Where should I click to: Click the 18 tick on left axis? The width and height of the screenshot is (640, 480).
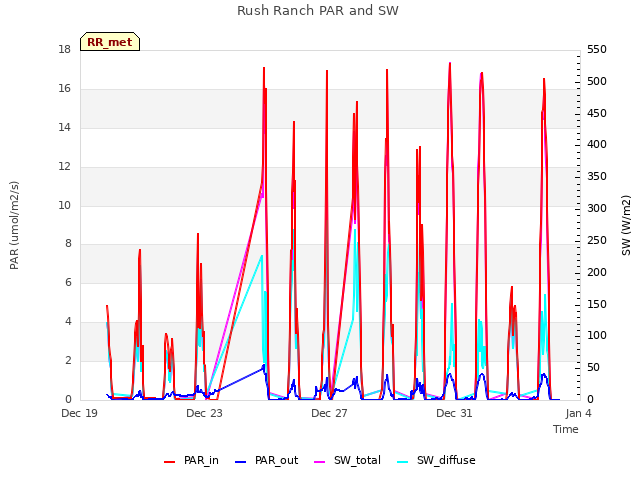[x=64, y=50]
